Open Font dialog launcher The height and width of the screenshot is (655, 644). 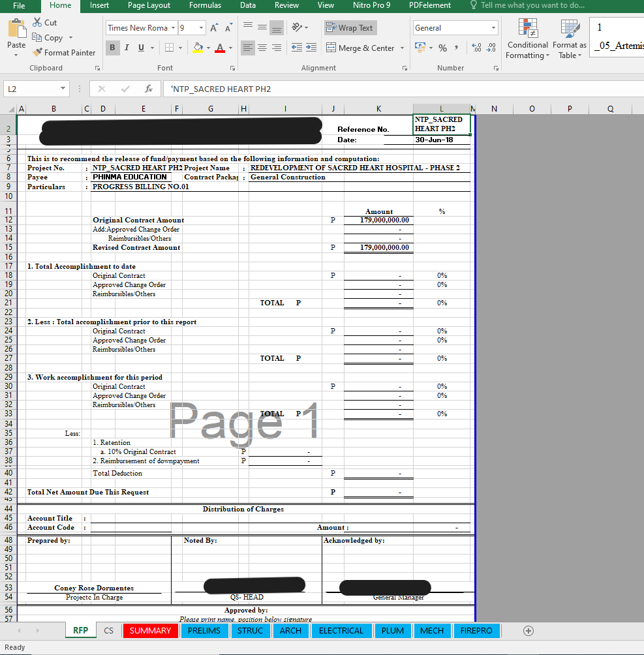pyautogui.click(x=232, y=68)
